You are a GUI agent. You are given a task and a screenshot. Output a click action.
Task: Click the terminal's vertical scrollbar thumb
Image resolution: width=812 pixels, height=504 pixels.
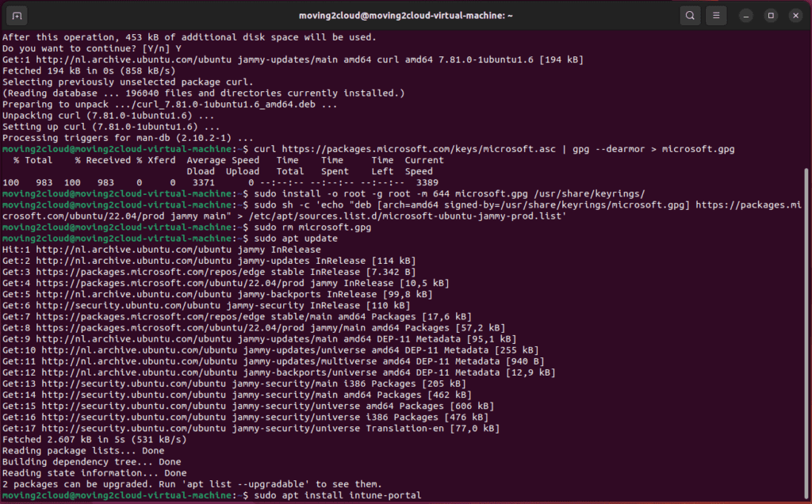807,333
